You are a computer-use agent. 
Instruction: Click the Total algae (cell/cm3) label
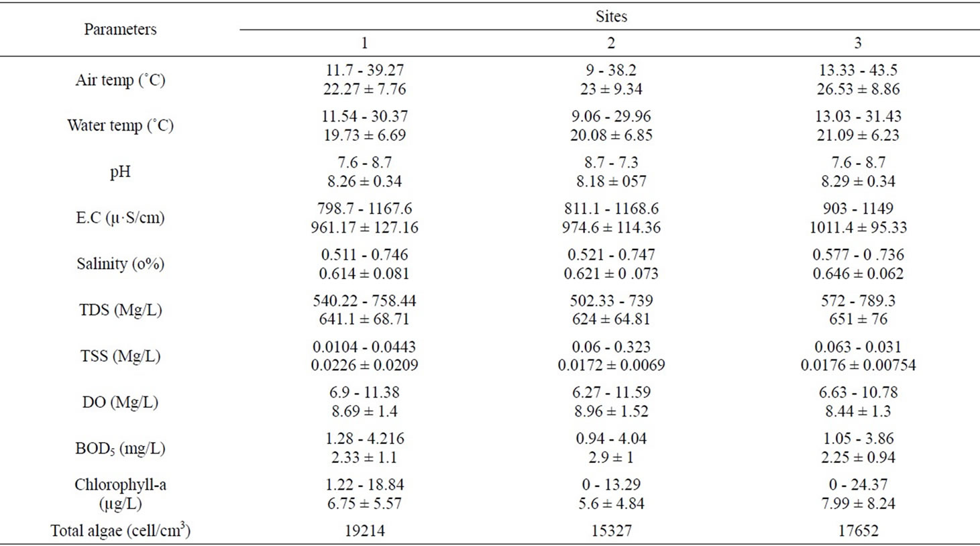pyautogui.click(x=120, y=531)
